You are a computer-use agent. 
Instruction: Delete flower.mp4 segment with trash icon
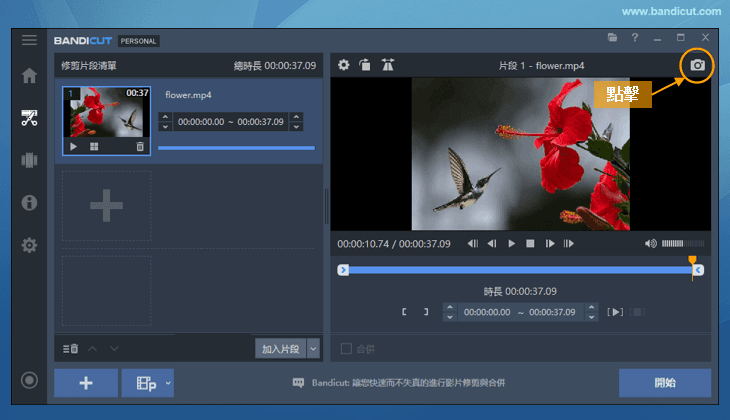[140, 146]
